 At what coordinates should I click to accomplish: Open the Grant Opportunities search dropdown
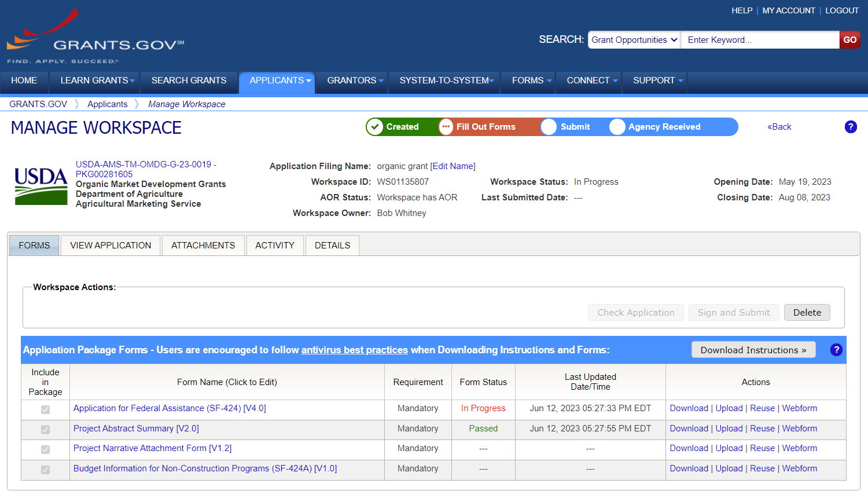tap(634, 40)
